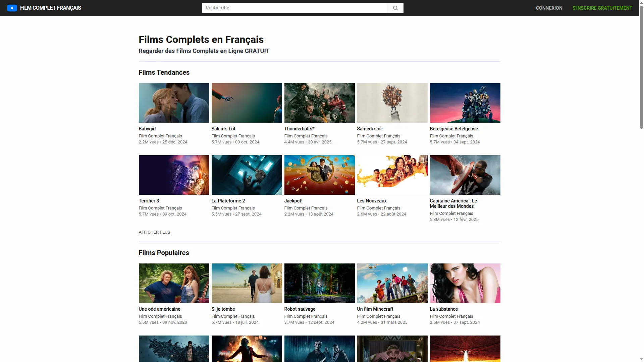Click channel name under Babygirl
This screenshot has width=644, height=362.
[160, 136]
